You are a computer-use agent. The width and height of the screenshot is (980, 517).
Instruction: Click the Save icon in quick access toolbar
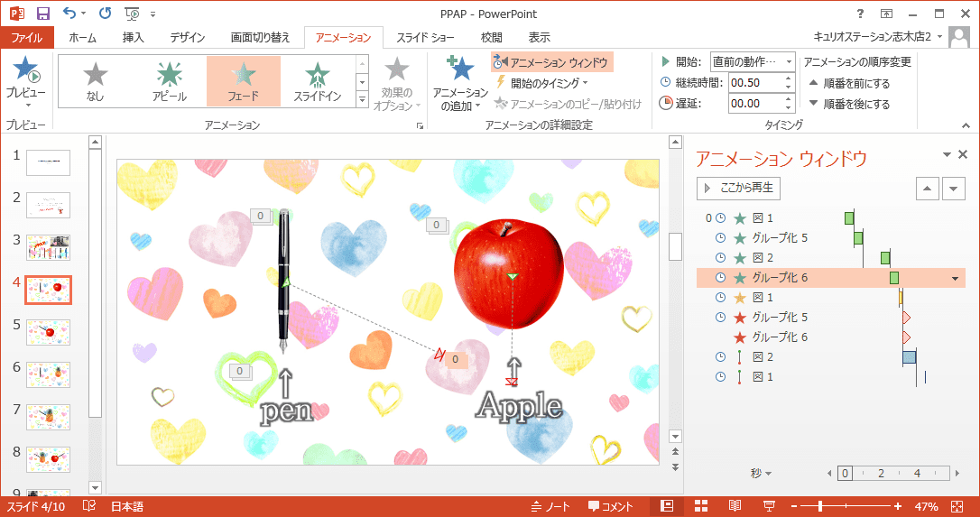tap(43, 14)
